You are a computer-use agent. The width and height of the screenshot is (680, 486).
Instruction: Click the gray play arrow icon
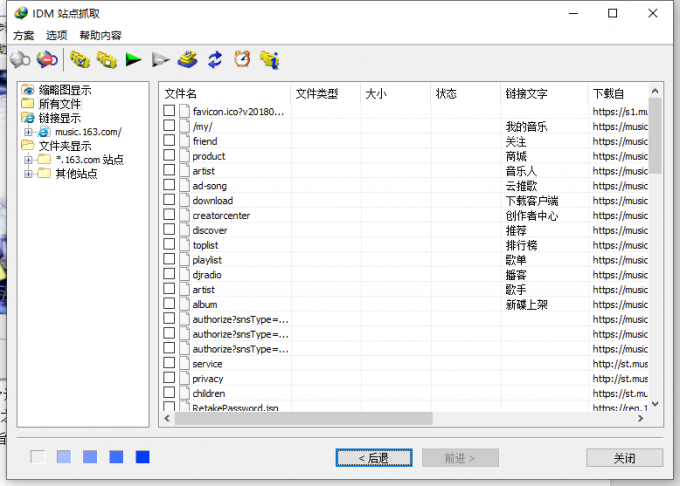pos(160,60)
